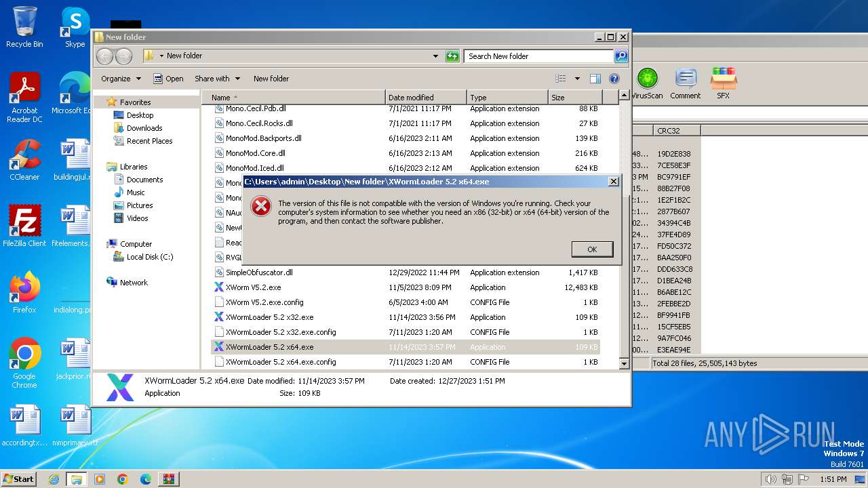
Task: Sort WinRAR list by CRC32 column
Action: [x=676, y=131]
